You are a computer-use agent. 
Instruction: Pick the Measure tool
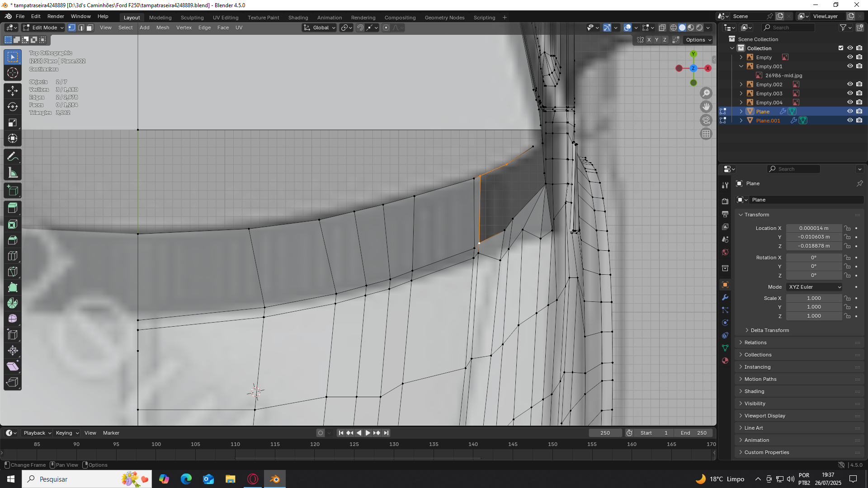(x=13, y=173)
